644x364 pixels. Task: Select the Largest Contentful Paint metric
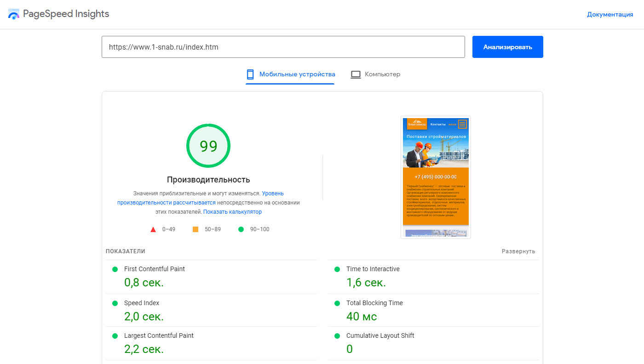(x=159, y=336)
